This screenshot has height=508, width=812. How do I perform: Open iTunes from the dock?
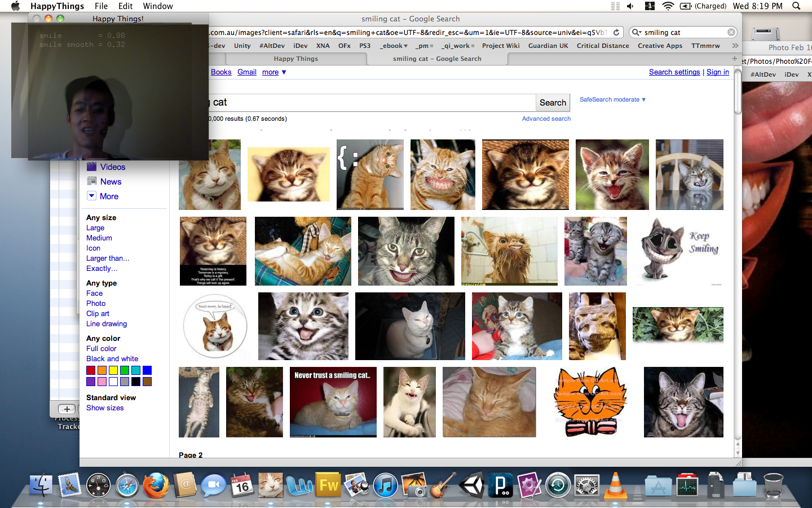point(386,485)
